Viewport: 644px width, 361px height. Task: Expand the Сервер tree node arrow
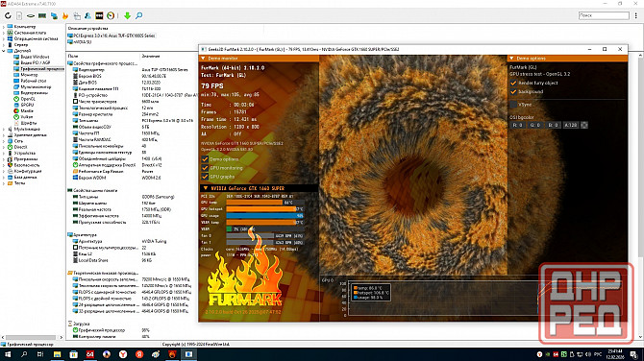[4, 45]
